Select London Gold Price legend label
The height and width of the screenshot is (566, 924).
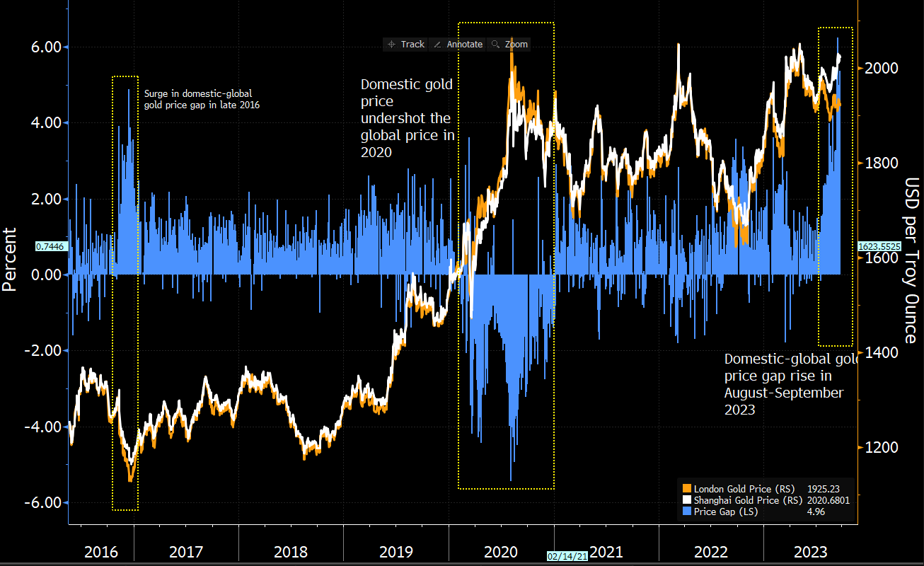tap(744, 488)
